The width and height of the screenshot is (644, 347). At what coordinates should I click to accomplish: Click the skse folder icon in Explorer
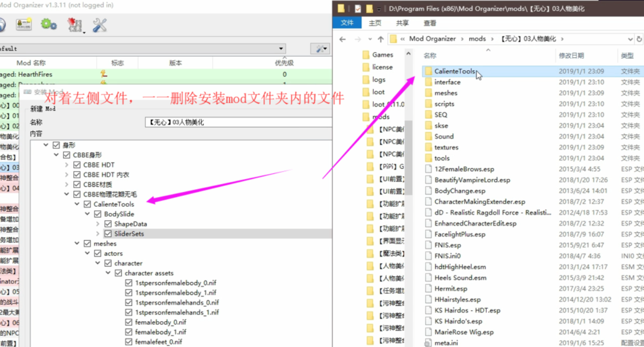tap(428, 125)
